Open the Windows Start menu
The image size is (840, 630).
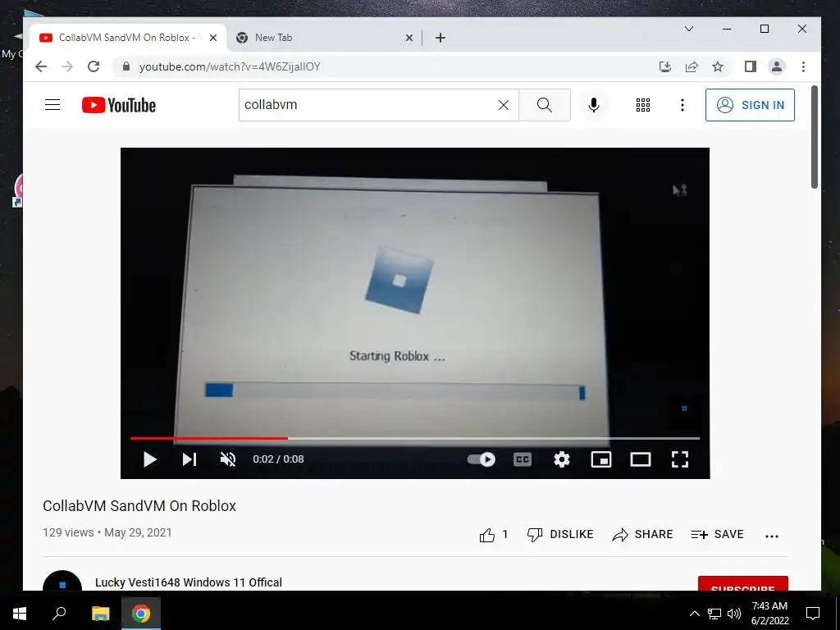[x=20, y=614]
